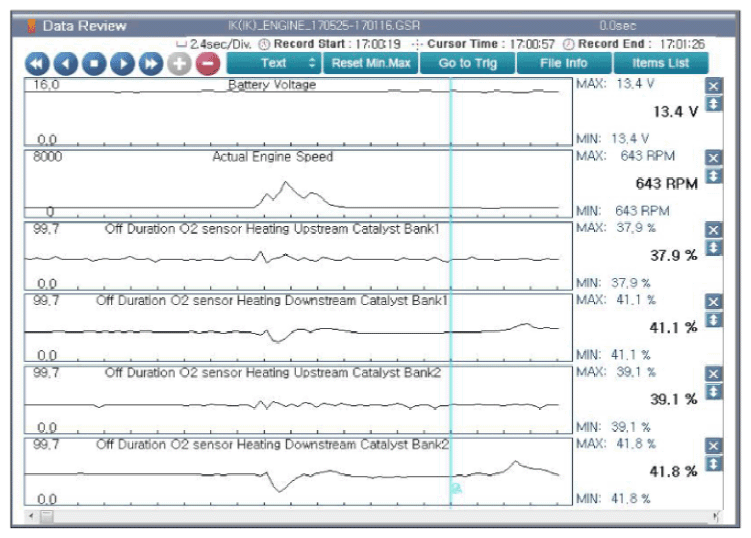
Task: Click the cursor marker at graph bottom
Action: (x=455, y=489)
